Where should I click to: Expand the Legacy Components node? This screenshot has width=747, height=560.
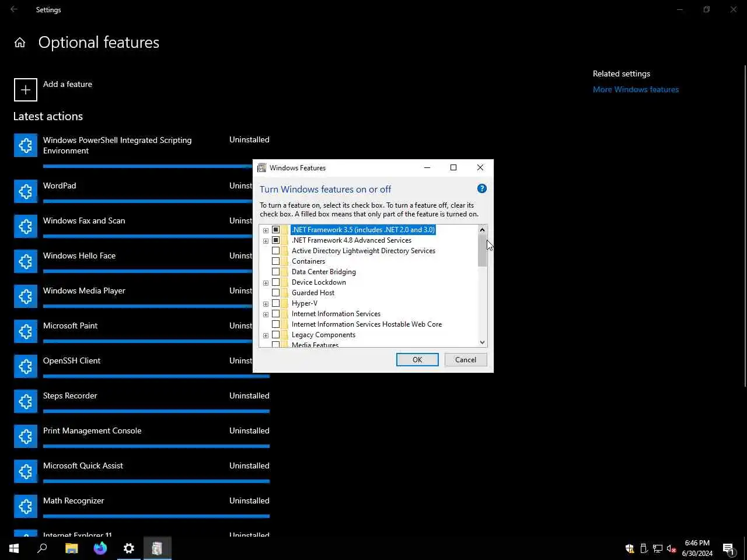click(266, 335)
